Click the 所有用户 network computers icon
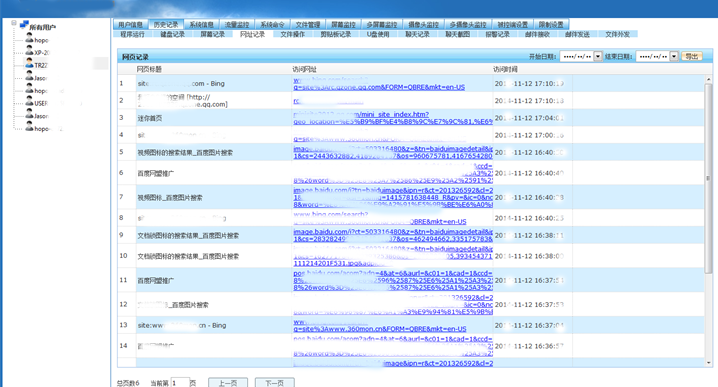The height and width of the screenshot is (387, 718). pos(24,25)
